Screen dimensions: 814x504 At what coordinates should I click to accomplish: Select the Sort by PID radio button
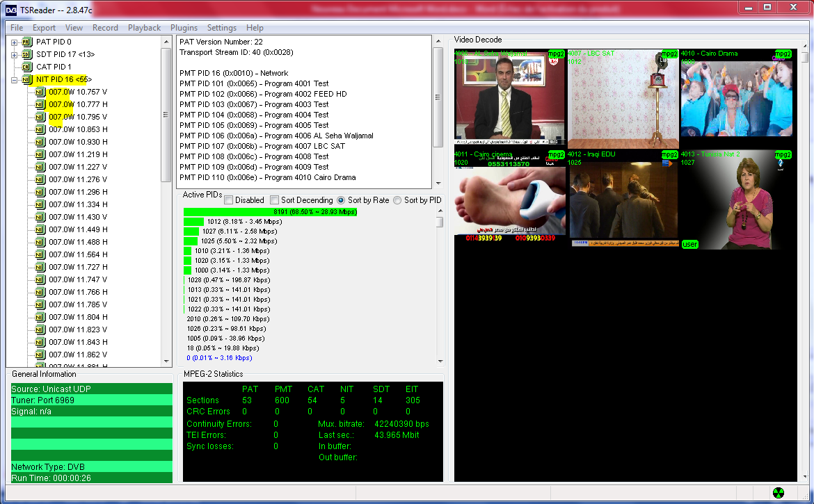click(398, 200)
